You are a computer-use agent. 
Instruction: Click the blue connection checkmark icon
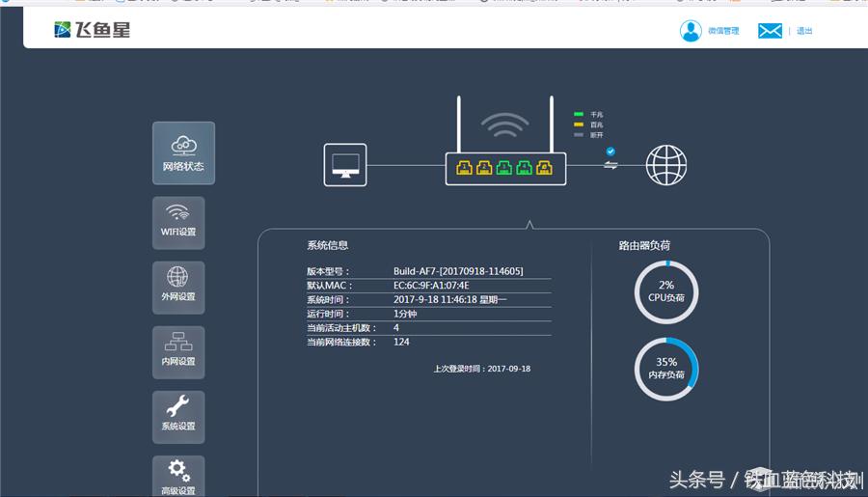[610, 152]
